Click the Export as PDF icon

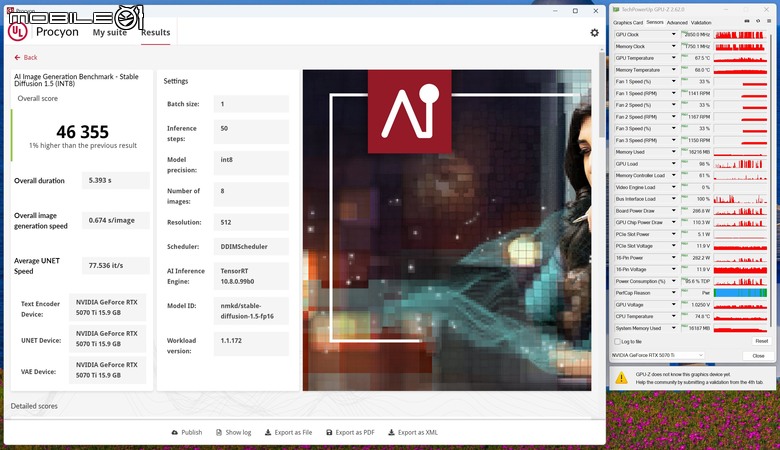[x=328, y=432]
